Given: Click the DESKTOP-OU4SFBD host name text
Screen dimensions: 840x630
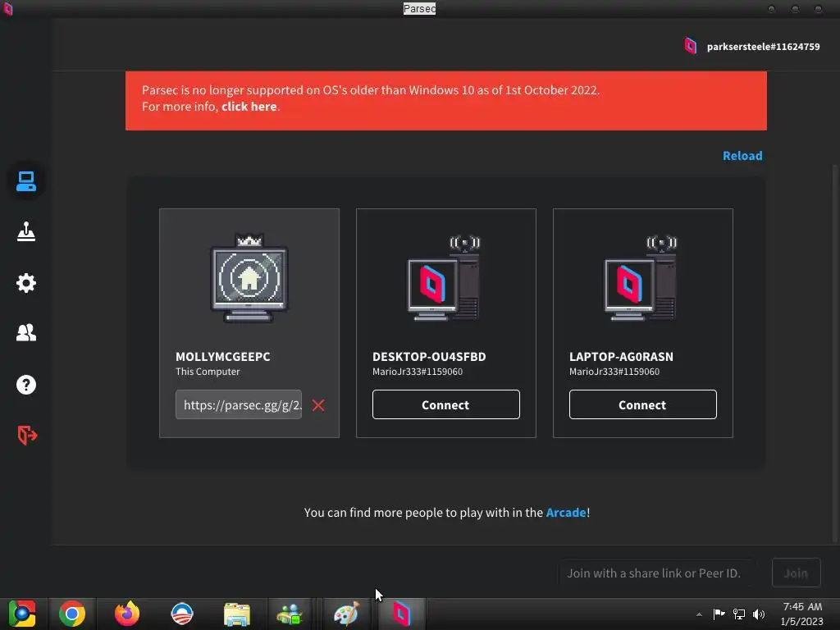Looking at the screenshot, I should [x=429, y=357].
